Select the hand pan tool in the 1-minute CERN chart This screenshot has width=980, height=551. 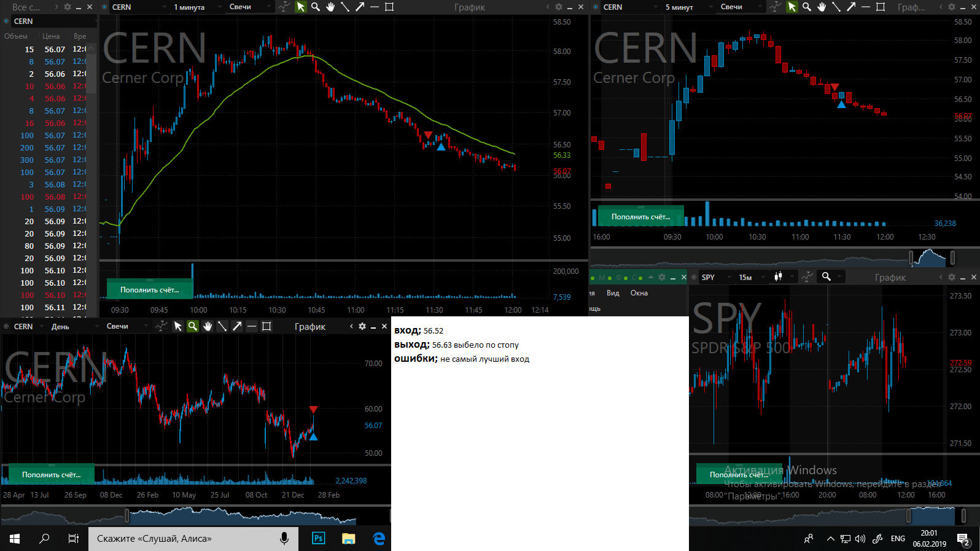click(330, 7)
